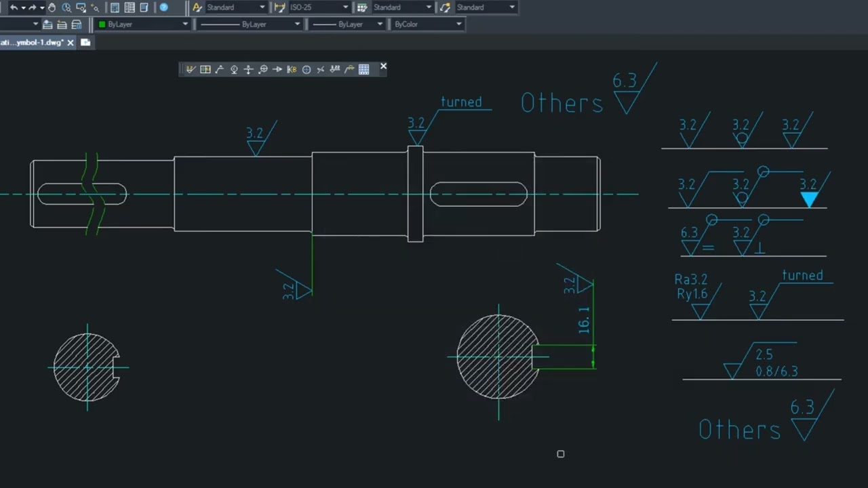This screenshot has height=488, width=868.
Task: Select the 'turned' label above the shaft
Action: (x=461, y=102)
